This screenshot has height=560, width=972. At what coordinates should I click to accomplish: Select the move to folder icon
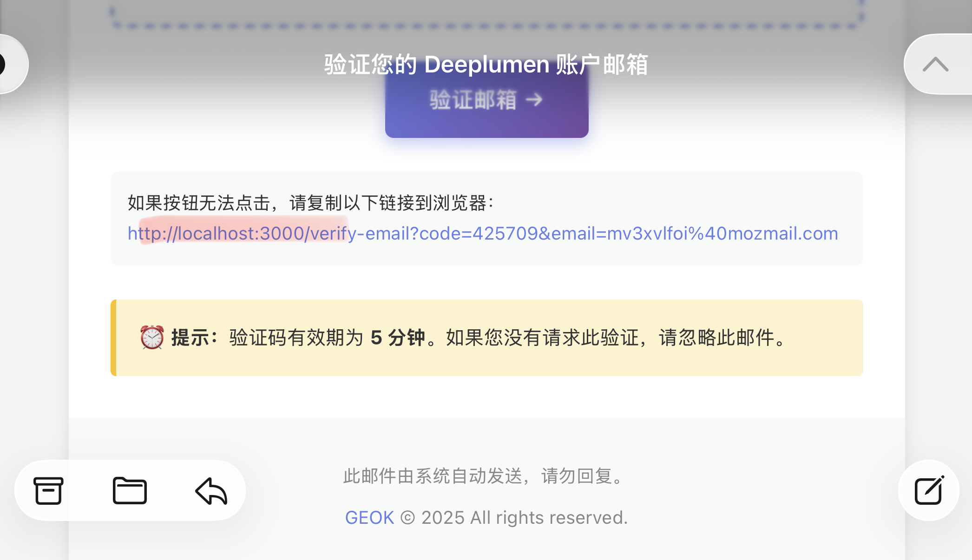pos(130,491)
